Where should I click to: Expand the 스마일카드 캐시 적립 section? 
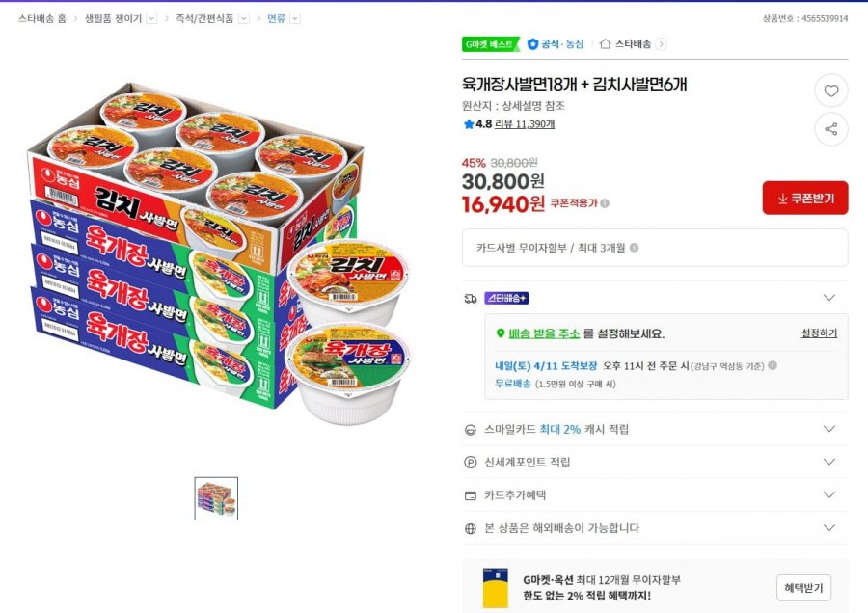click(x=828, y=428)
